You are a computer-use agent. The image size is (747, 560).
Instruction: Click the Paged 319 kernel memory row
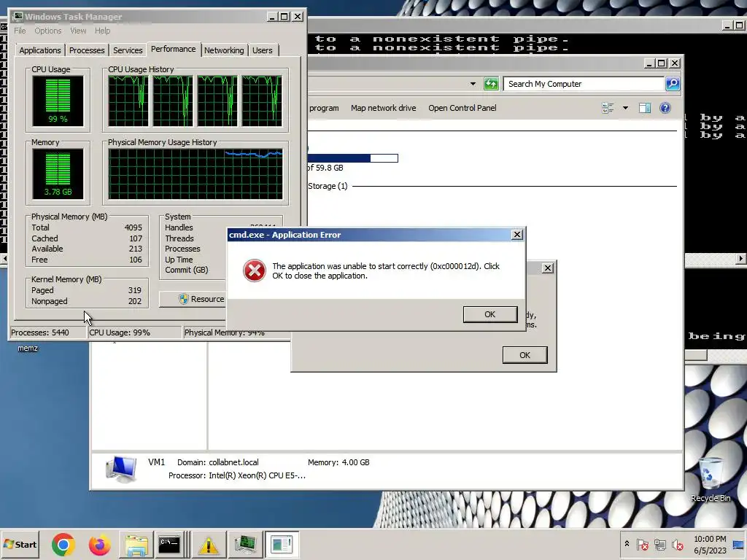(87, 290)
